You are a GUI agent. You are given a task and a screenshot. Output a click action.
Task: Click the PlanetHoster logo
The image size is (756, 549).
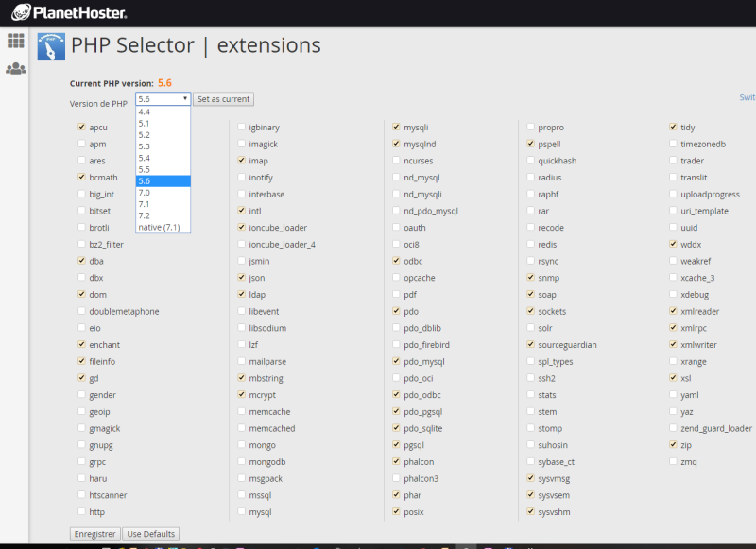(69, 12)
